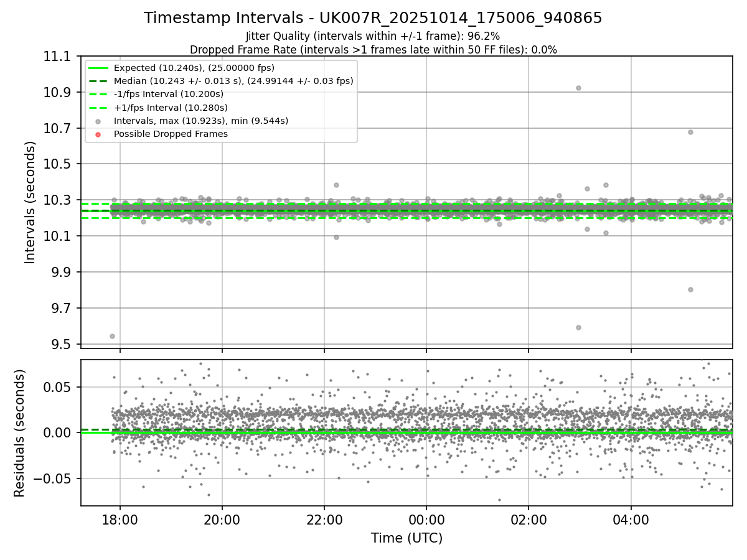
Task: Click the '18:00' x-axis tick label
Action: (x=120, y=518)
